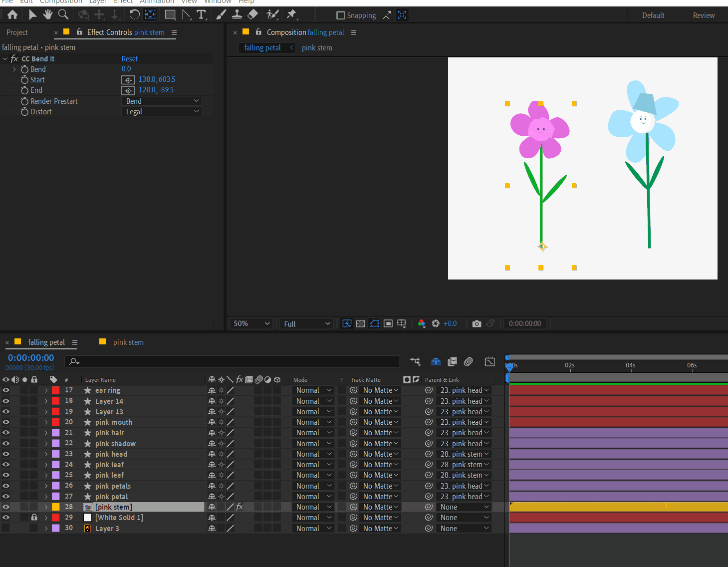Toggle the Shy layers switch in timeline

[436, 361]
